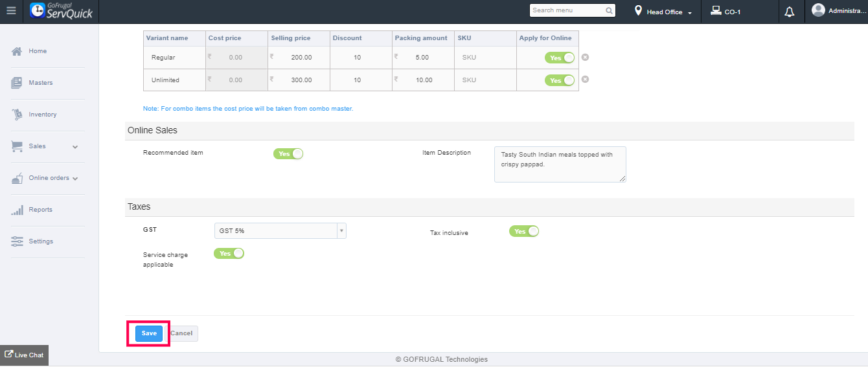
Task: Click the Unlimited variant name cell
Action: point(174,80)
